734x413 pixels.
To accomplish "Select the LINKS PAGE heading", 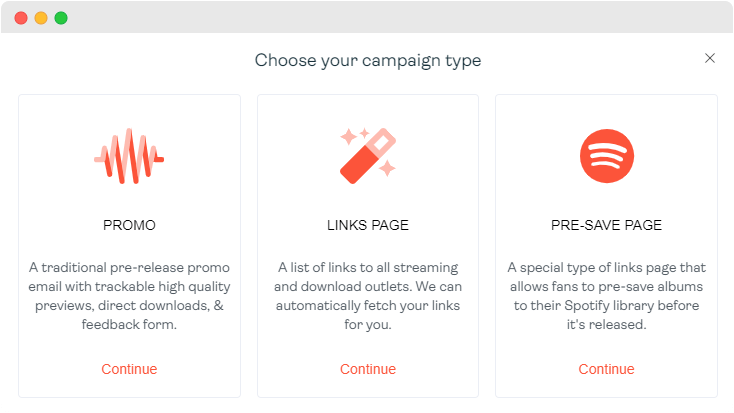I will (x=368, y=225).
